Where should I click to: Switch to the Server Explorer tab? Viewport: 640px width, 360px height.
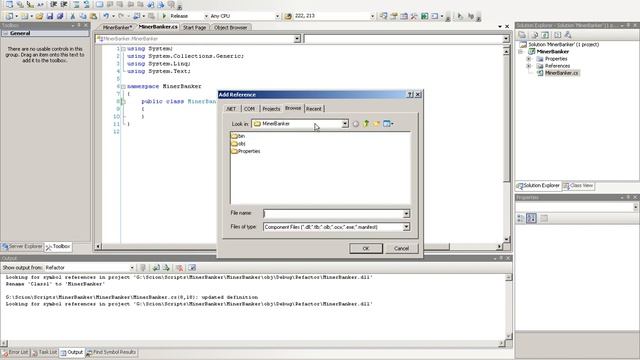click(x=22, y=247)
